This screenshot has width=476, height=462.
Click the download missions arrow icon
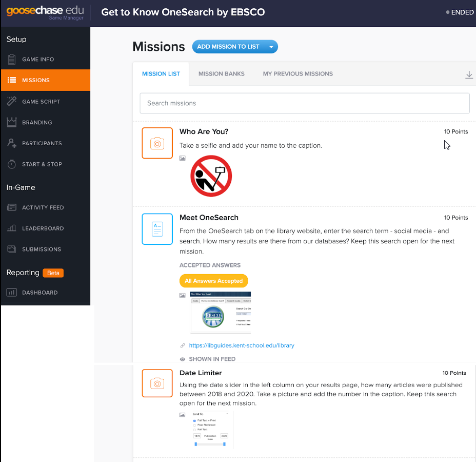[469, 74]
